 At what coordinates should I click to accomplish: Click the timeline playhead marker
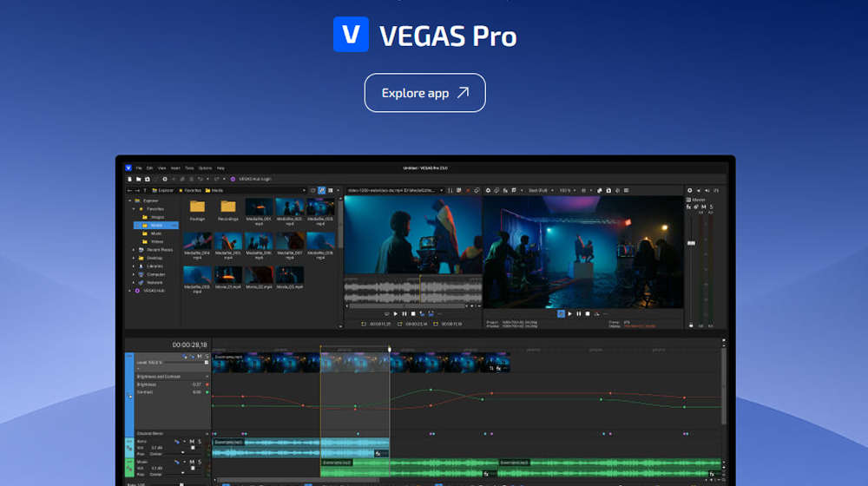[389, 349]
